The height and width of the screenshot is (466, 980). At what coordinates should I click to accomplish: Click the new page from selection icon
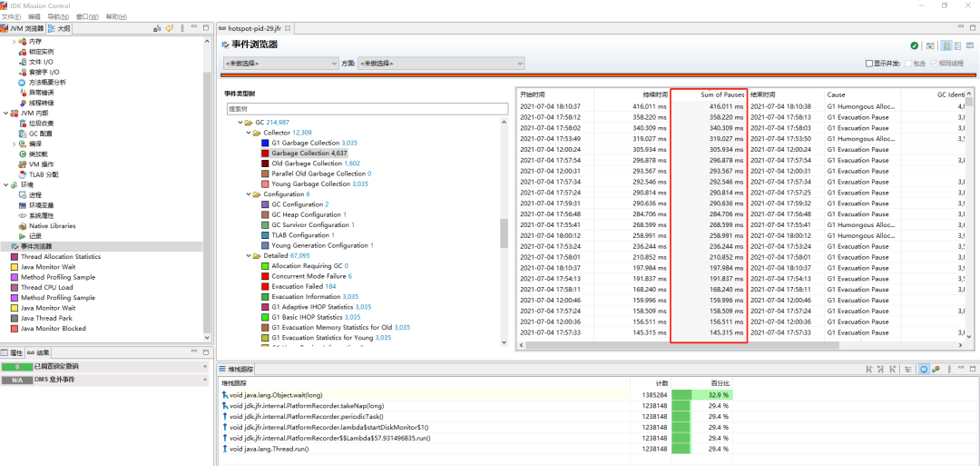tap(930, 45)
